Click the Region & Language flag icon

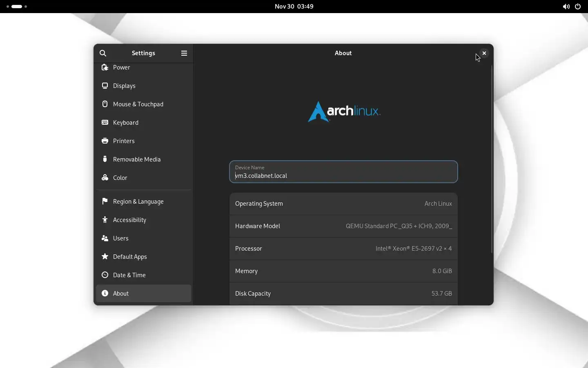[x=105, y=201]
